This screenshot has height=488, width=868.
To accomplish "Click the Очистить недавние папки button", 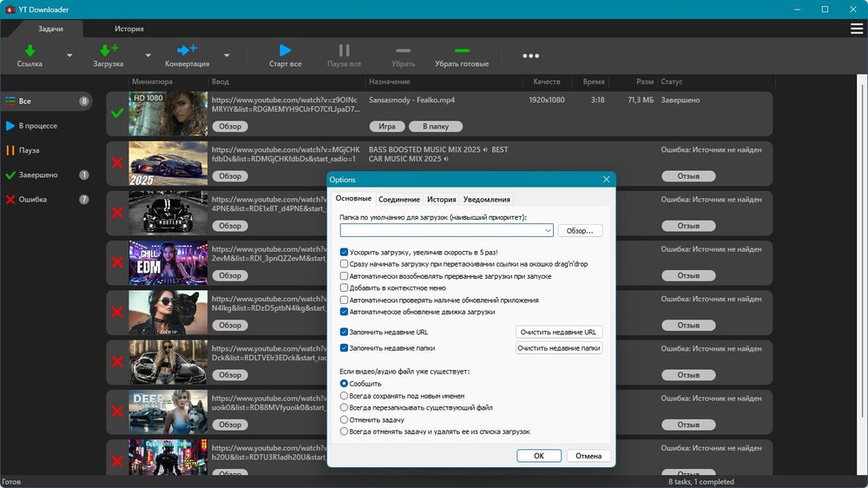I will click(559, 348).
